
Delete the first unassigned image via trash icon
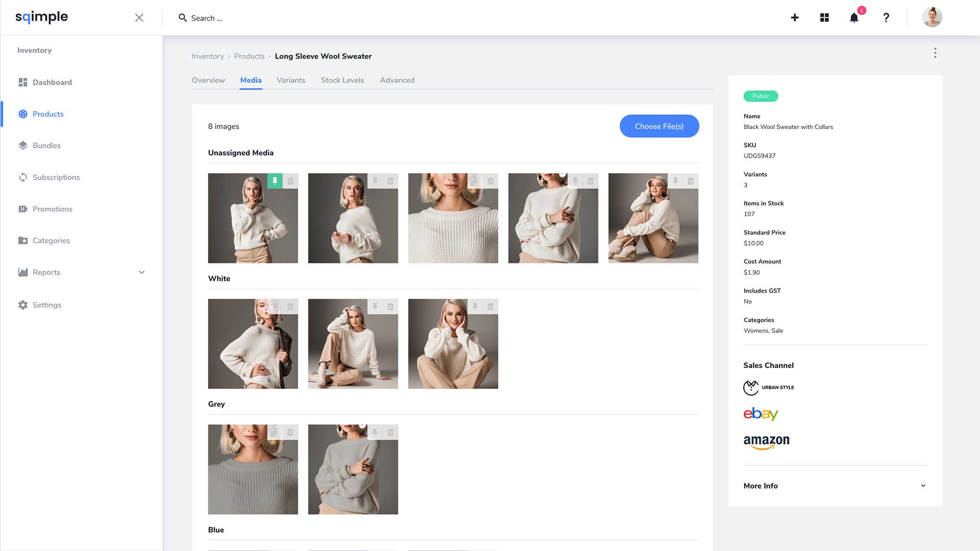290,181
